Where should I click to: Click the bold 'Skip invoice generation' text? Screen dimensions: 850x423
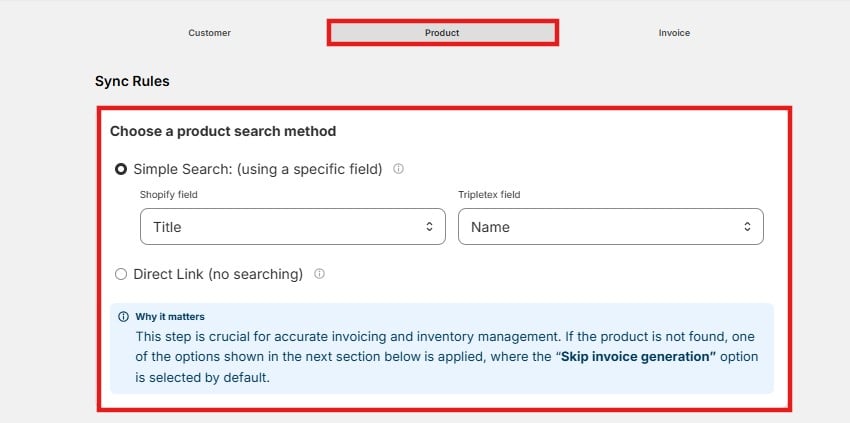click(639, 357)
